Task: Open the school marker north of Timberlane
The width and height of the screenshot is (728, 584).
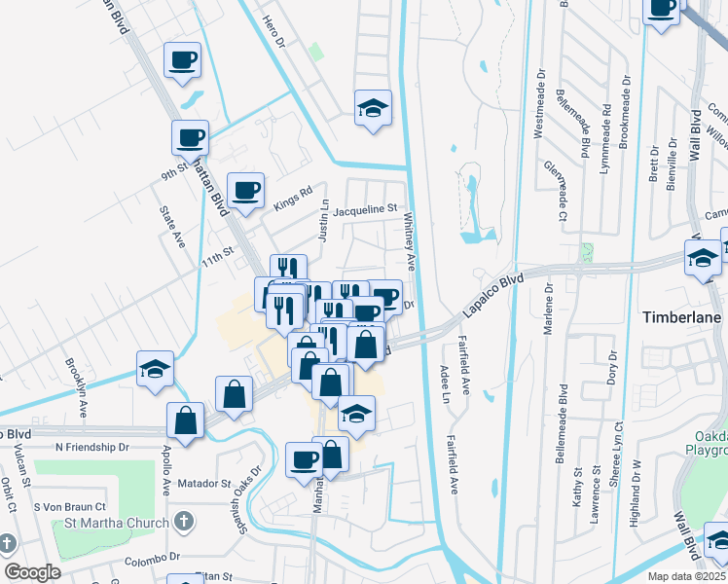Action: [703, 259]
